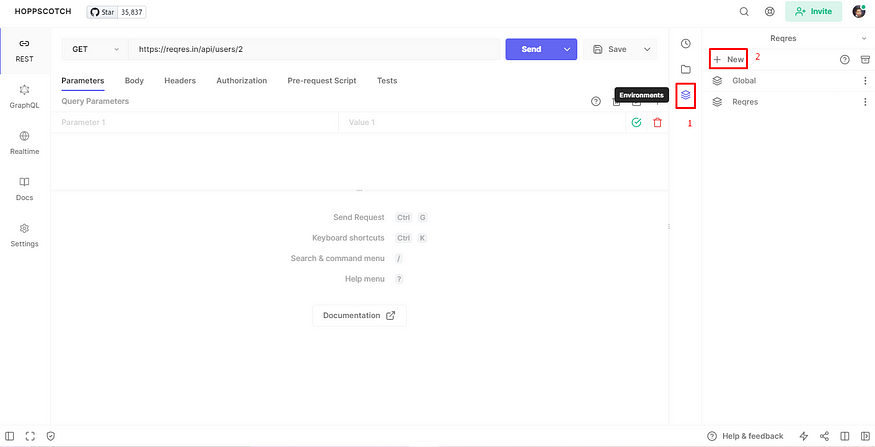Invite teammates with the Invite button
This screenshot has height=447, width=875.
(813, 11)
